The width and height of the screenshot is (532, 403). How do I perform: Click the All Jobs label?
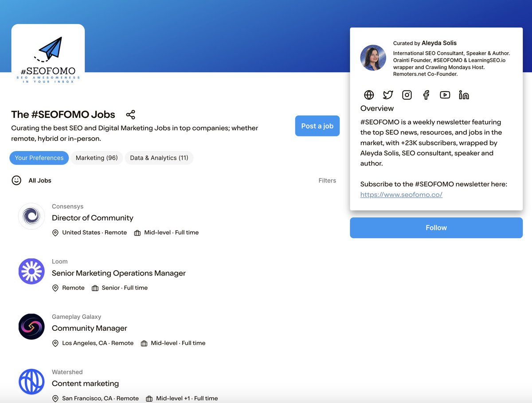click(x=40, y=180)
